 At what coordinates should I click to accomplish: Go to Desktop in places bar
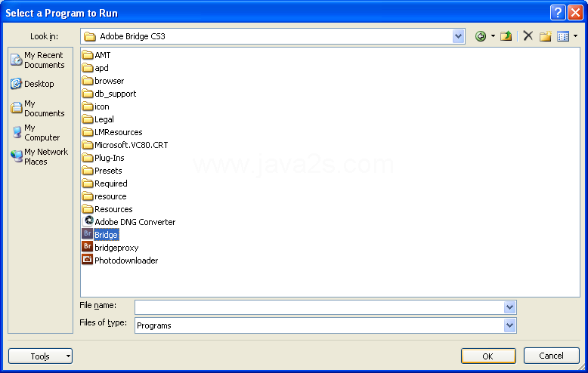32,84
